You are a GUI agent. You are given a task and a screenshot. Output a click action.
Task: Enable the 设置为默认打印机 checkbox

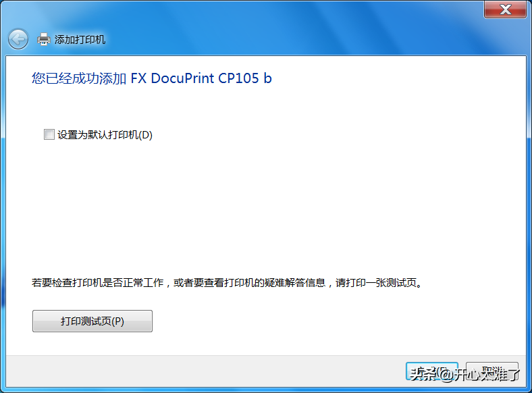tap(49, 134)
